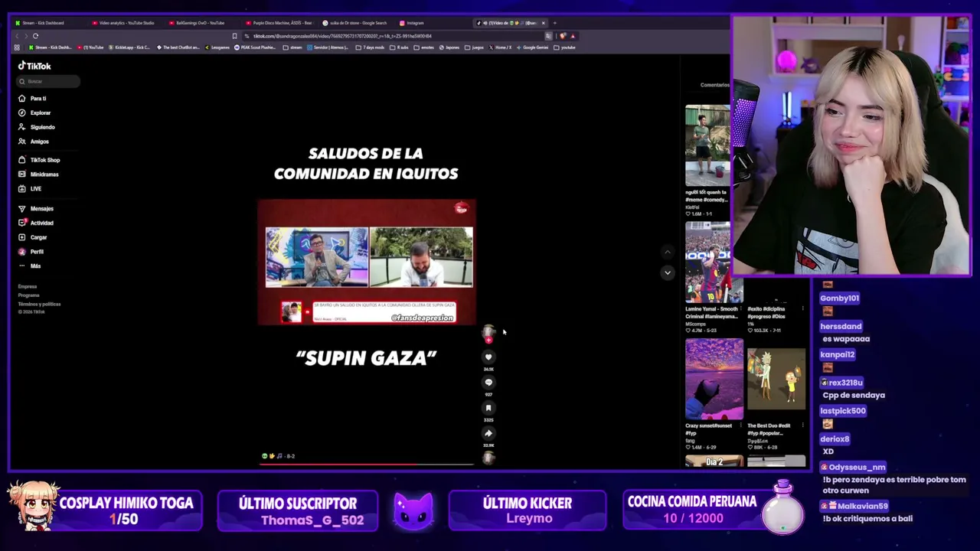Open the stream bookmark folder
The image size is (980, 551).
tap(292, 47)
